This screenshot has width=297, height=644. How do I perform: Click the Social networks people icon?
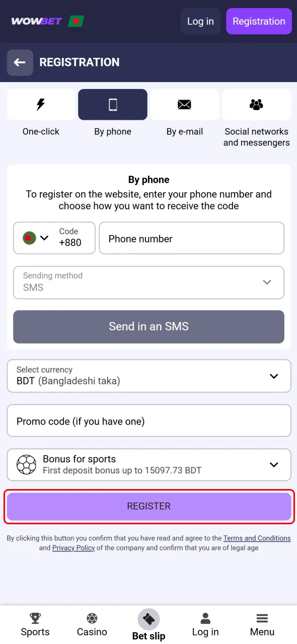[x=256, y=105]
